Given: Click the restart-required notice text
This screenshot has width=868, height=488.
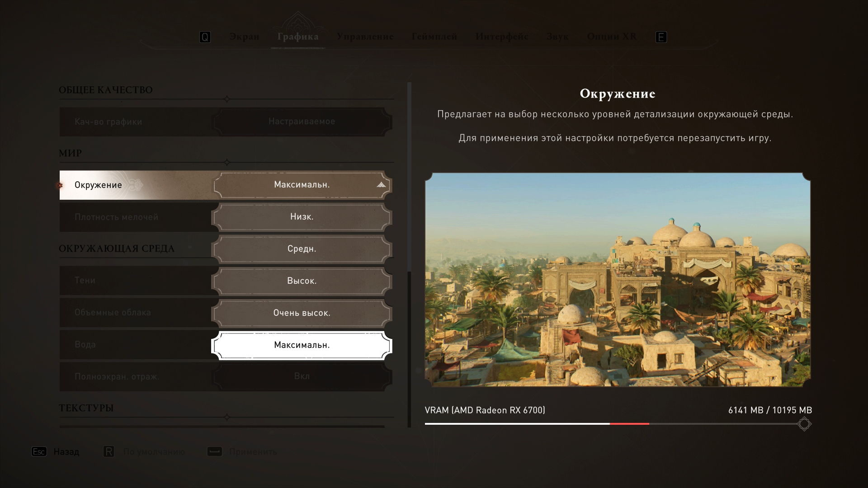Looking at the screenshot, I should [615, 138].
